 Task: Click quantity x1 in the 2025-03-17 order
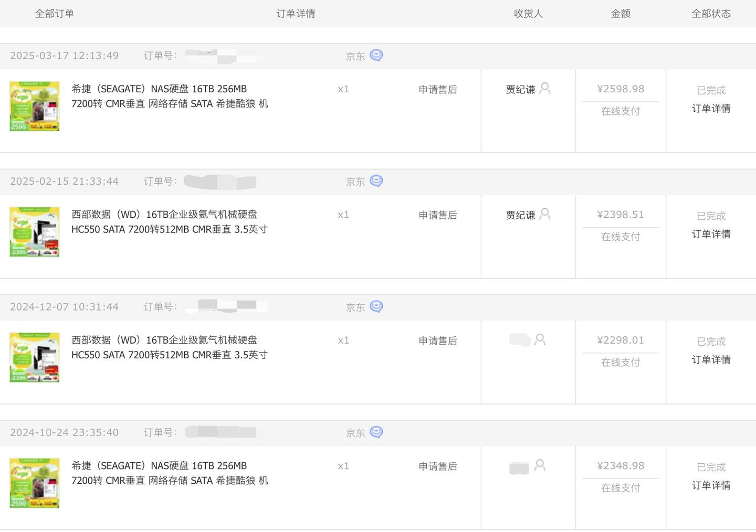point(343,89)
